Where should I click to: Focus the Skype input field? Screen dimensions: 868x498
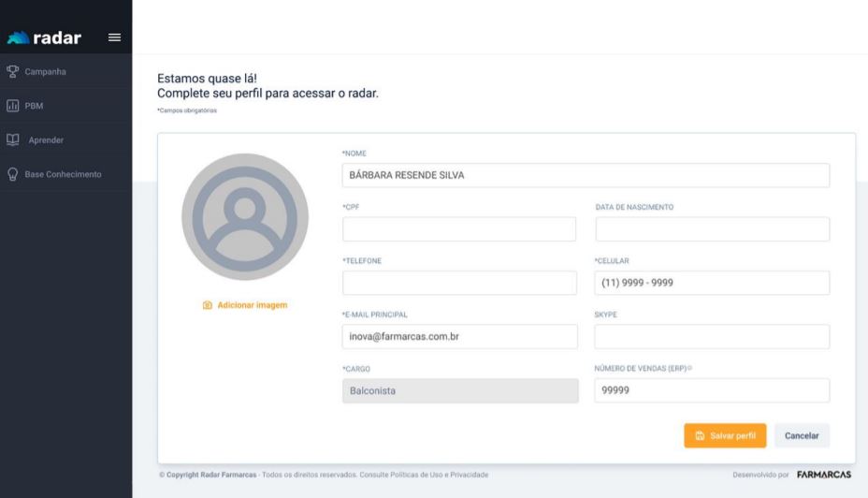click(x=712, y=337)
